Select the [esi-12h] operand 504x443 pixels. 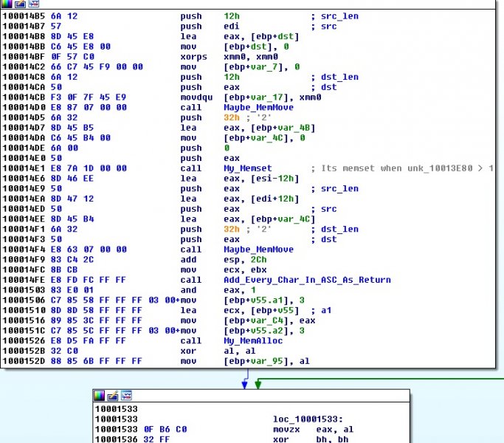[275, 179]
